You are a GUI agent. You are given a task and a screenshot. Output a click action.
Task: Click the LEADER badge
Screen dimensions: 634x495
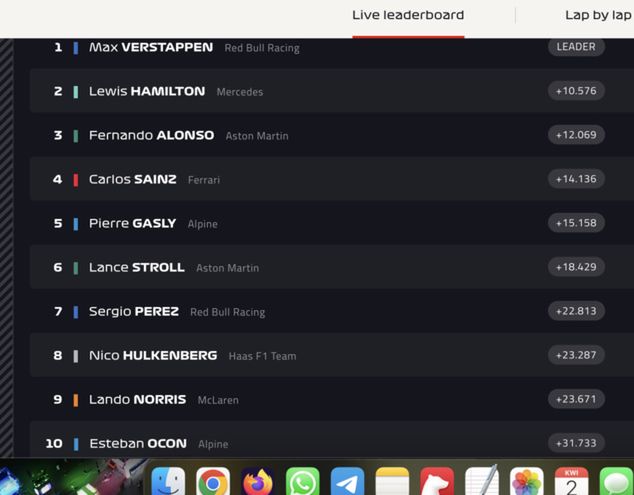[x=576, y=47]
